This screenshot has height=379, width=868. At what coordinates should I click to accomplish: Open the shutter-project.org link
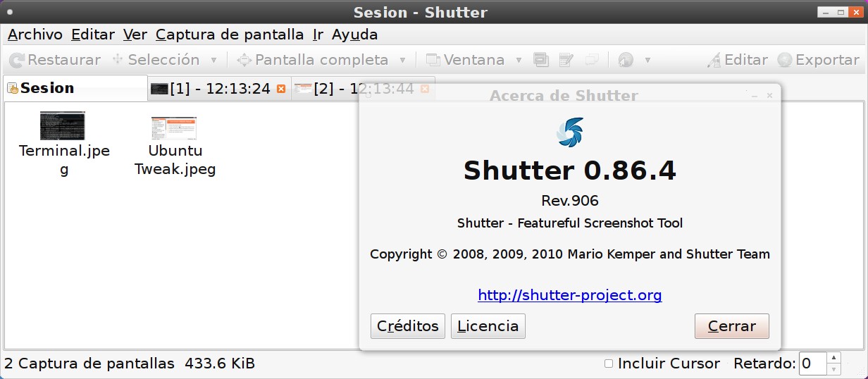570,295
